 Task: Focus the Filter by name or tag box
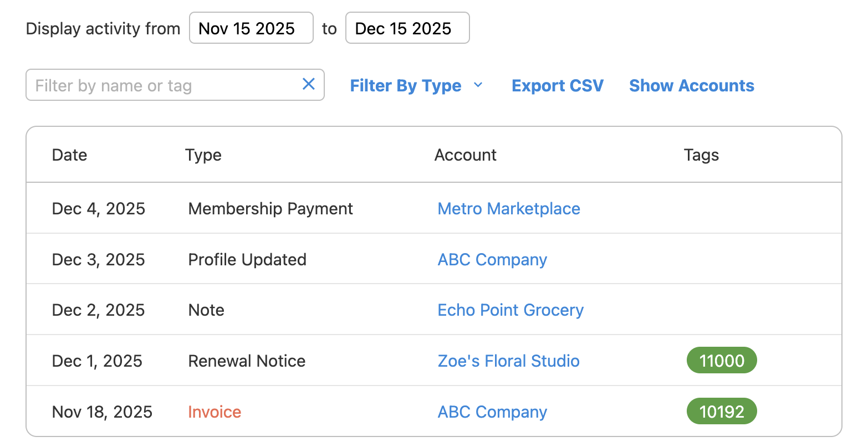161,85
